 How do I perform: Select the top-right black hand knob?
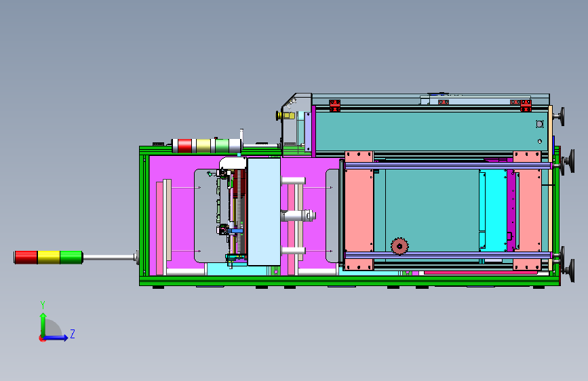click(x=562, y=117)
